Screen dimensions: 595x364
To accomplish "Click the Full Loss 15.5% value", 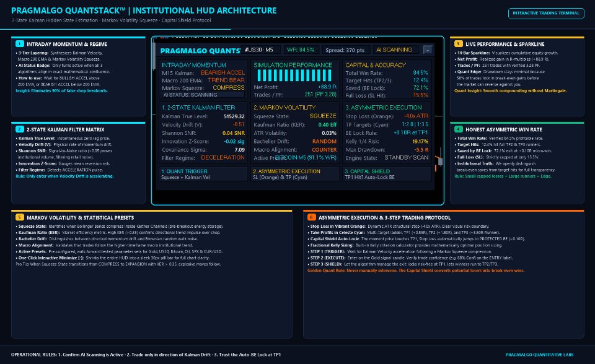I will 420,95.
